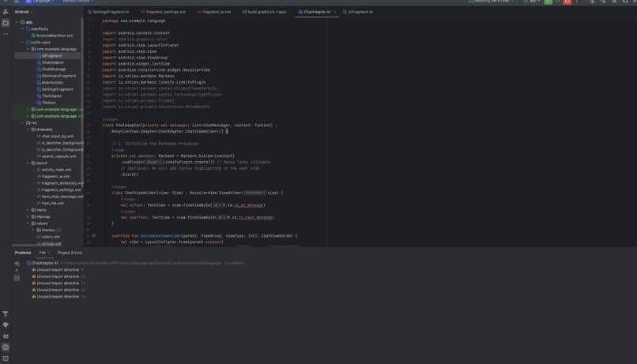The width and height of the screenshot is (637, 364).
Task: Select Unused import directive line 14 warning
Action: 58,290
